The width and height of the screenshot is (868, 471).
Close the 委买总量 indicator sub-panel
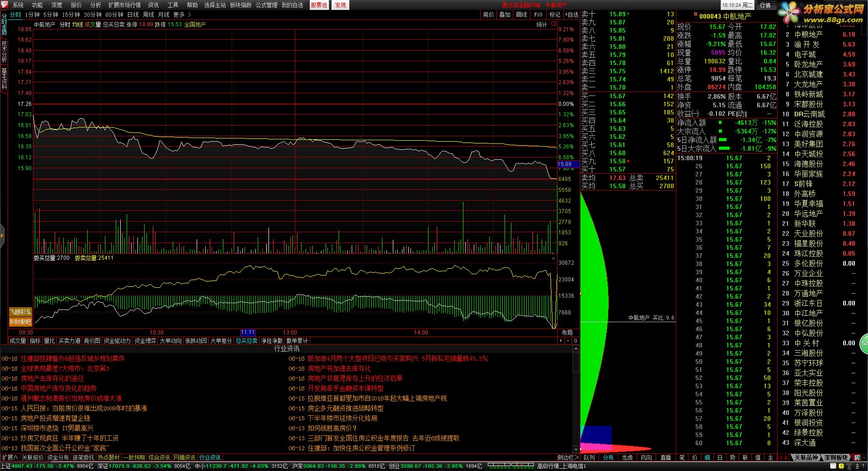553,258
